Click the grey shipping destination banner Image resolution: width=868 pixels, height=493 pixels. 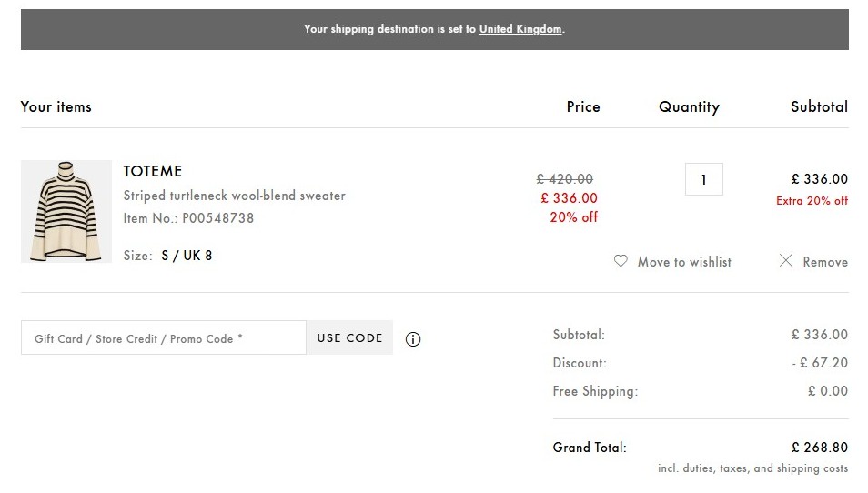[435, 29]
